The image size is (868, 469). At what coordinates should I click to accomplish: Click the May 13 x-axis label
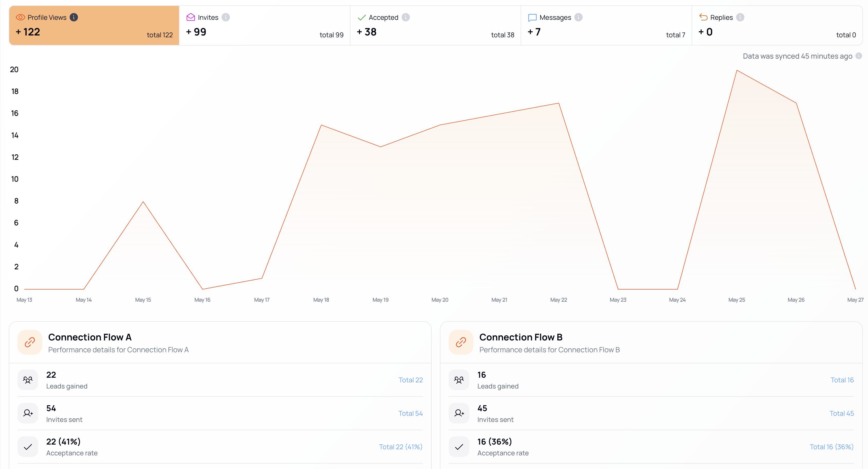pyautogui.click(x=24, y=300)
